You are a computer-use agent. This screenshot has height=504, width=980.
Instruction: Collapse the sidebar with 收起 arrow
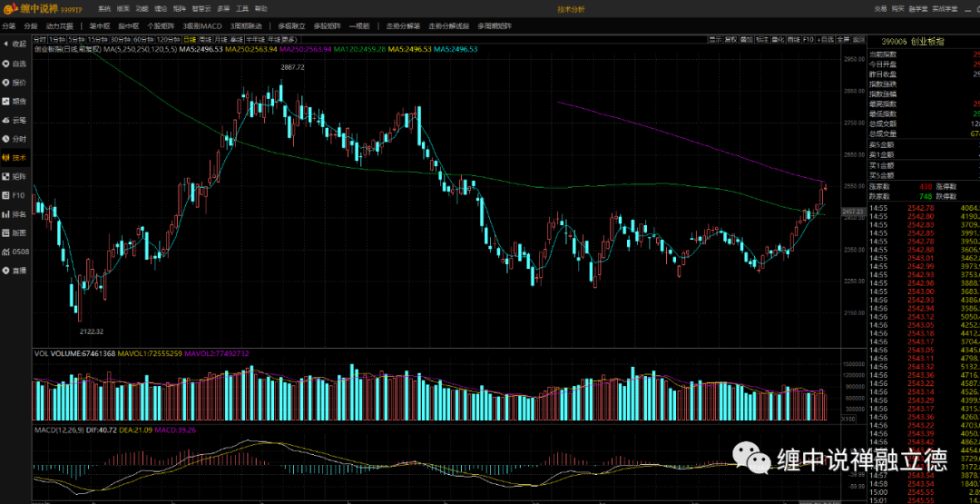click(15, 44)
